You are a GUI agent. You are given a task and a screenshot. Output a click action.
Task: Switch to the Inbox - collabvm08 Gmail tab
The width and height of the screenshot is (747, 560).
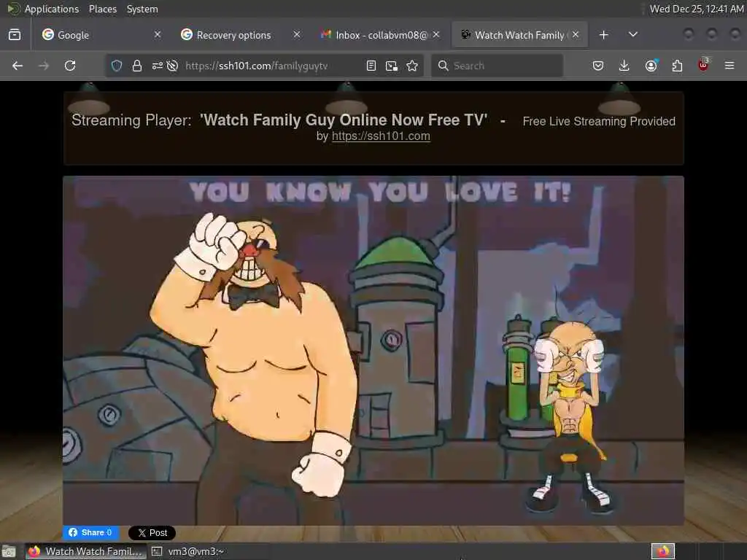(379, 35)
